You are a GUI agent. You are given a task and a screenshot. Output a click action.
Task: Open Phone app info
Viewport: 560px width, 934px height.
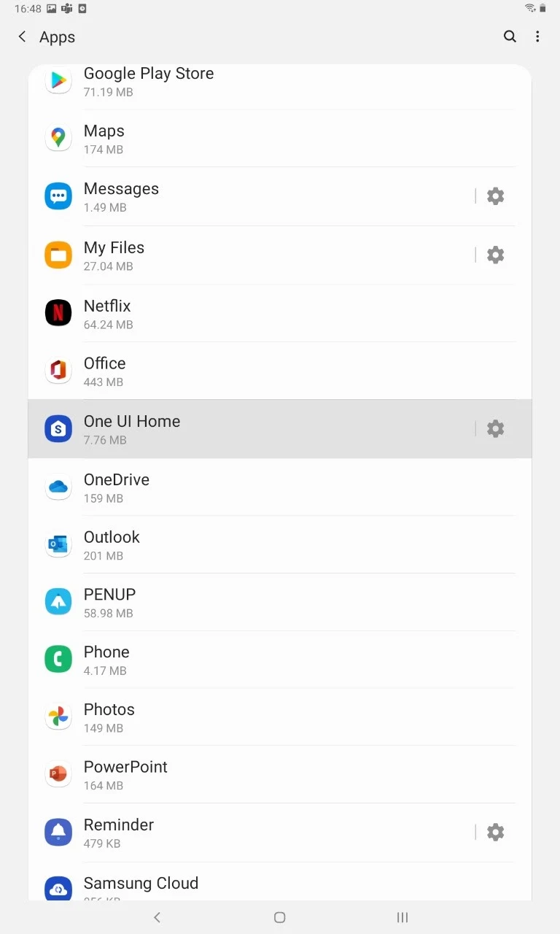(x=280, y=660)
